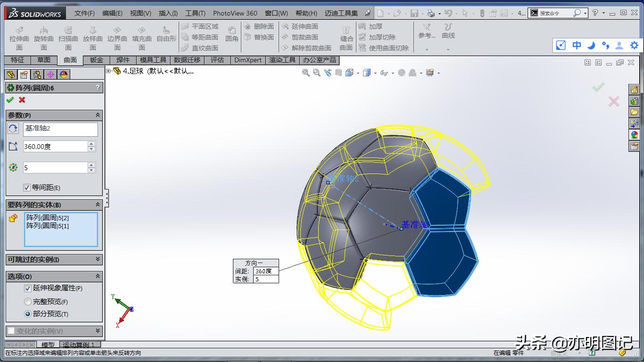This screenshot has width=644, height=362.
Task: Collapse the 参数(P) section
Action: pyautogui.click(x=98, y=115)
